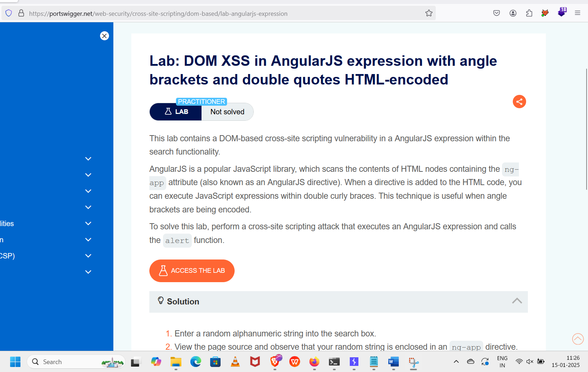Launch Copilot from the taskbar
Viewport: 588px width, 372px height.
(156, 362)
